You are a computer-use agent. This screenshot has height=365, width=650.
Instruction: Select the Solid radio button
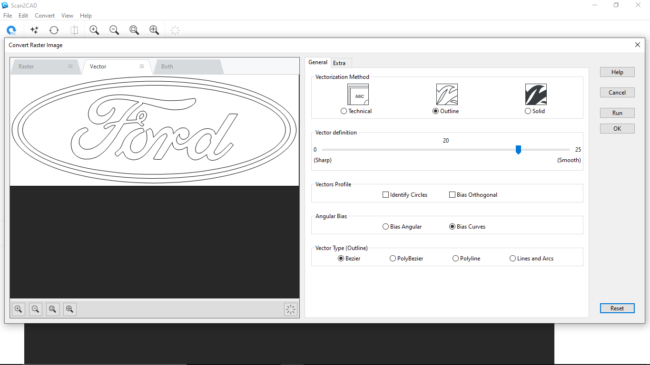pyautogui.click(x=528, y=111)
